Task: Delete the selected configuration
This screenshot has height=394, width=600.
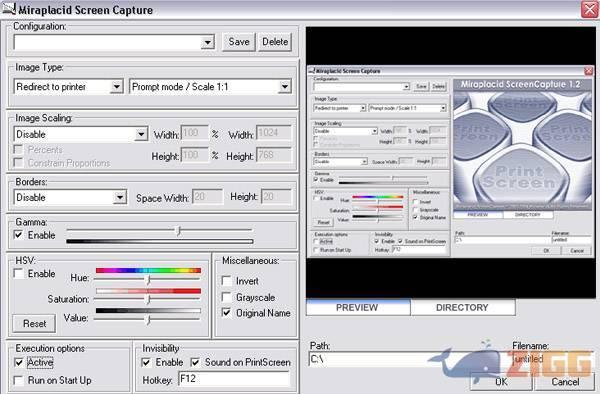Action: pos(275,42)
